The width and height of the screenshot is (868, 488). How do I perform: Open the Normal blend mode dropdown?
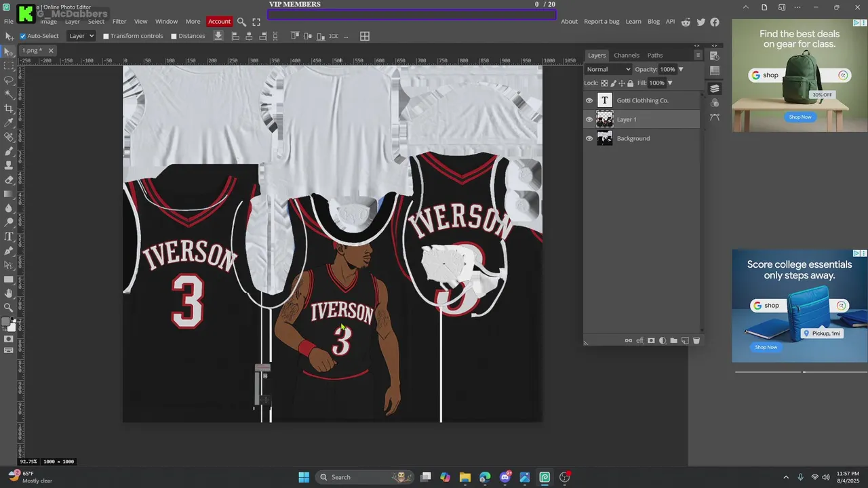tap(608, 69)
